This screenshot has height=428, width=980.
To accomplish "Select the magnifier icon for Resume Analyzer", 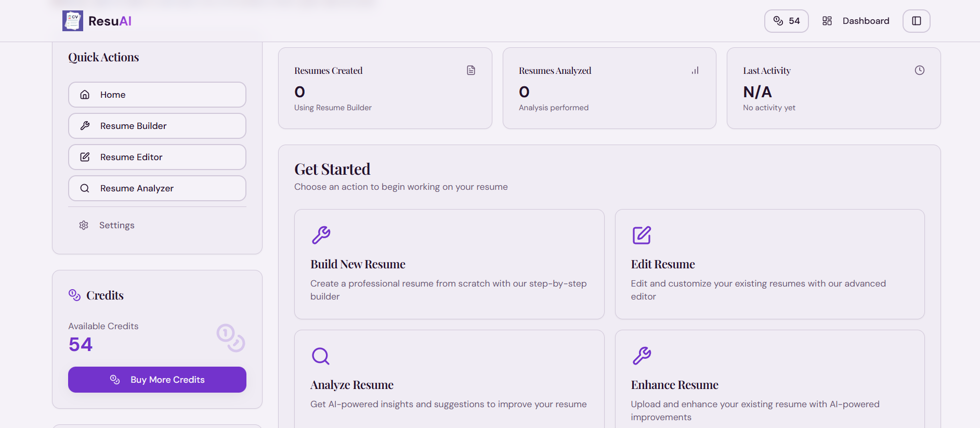I will [x=85, y=188].
